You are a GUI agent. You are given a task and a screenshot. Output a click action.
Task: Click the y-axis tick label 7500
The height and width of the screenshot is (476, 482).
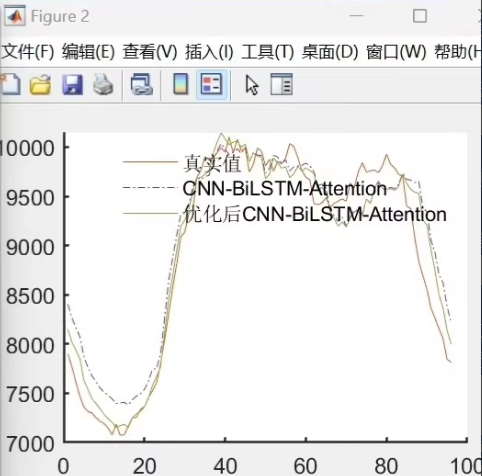click(30, 395)
